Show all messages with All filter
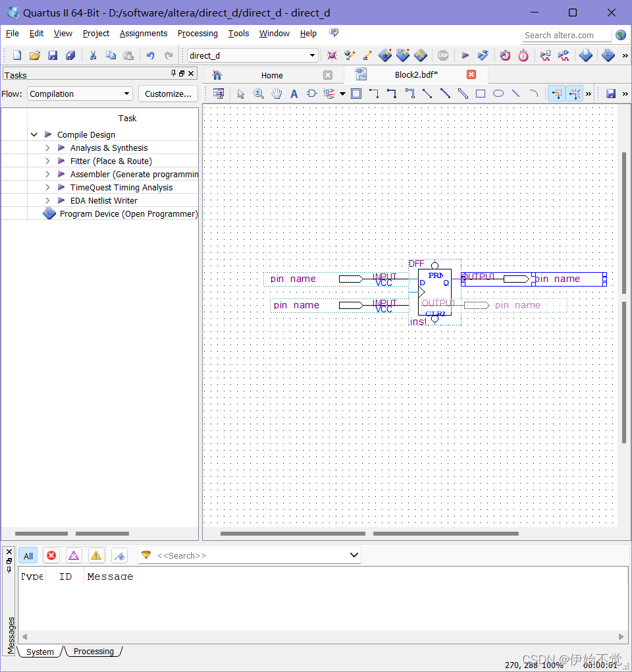Image resolution: width=632 pixels, height=672 pixels. (28, 556)
